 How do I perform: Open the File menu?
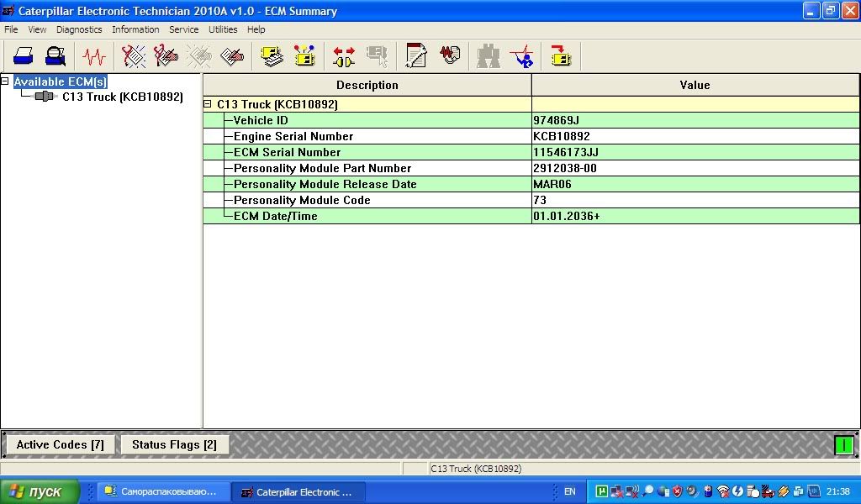click(x=11, y=29)
